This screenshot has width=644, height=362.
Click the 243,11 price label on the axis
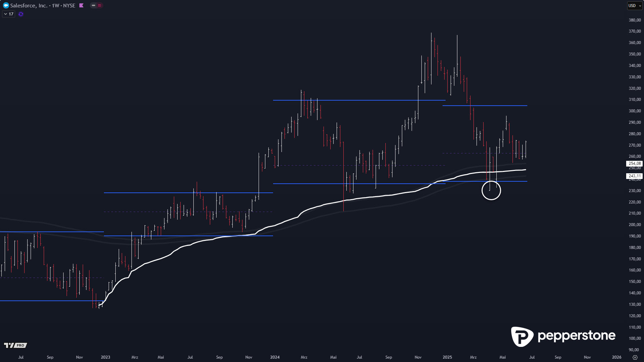[x=634, y=176]
